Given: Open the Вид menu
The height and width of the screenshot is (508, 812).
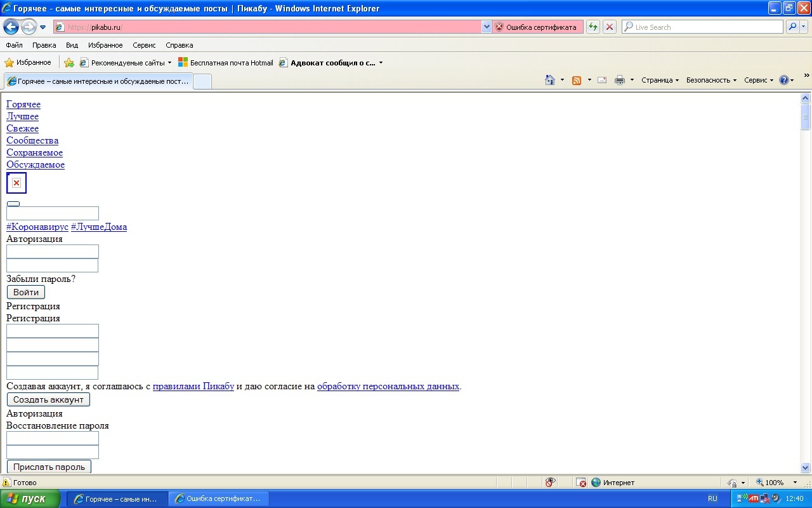Looking at the screenshot, I should [72, 45].
